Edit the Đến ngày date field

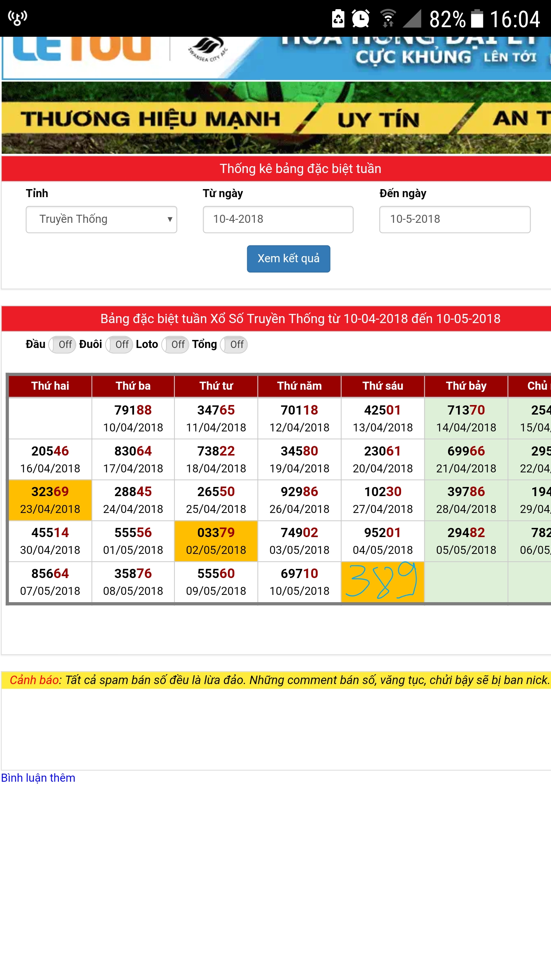tap(455, 219)
